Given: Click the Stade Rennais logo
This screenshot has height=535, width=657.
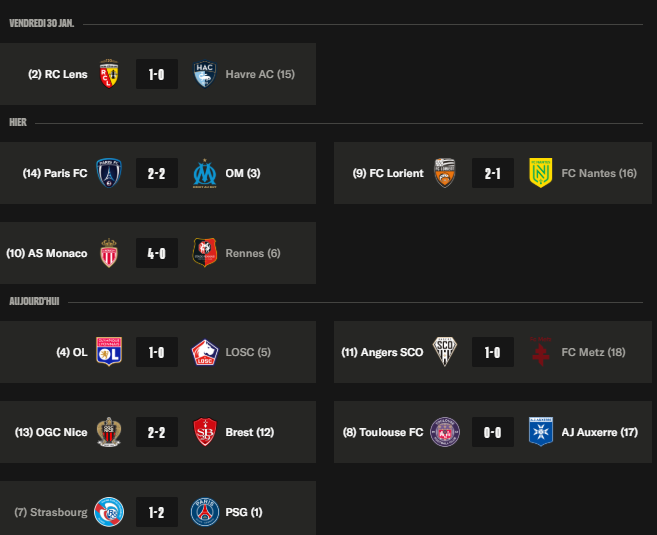Looking at the screenshot, I should [x=205, y=253].
